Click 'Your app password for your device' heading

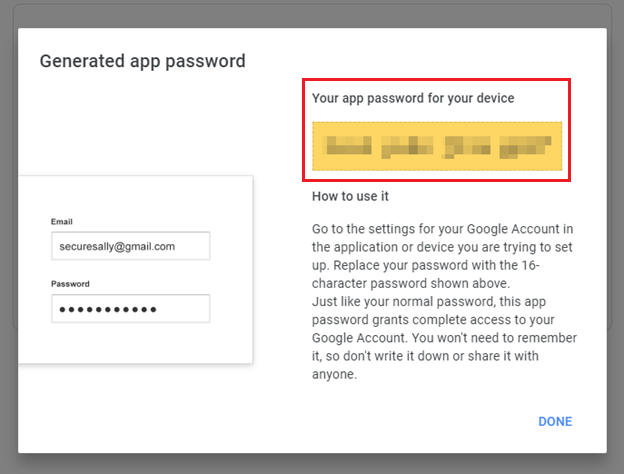(x=413, y=98)
